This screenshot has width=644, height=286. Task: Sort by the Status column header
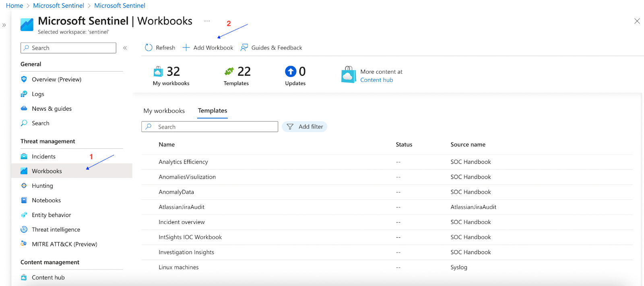click(404, 144)
